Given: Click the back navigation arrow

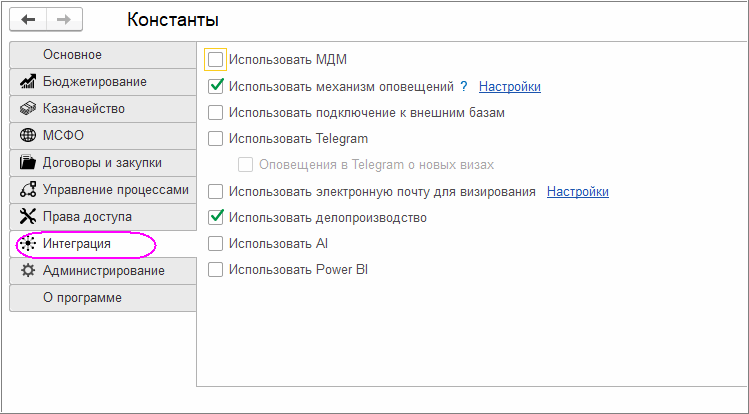Looking at the screenshot, I should (29, 19).
